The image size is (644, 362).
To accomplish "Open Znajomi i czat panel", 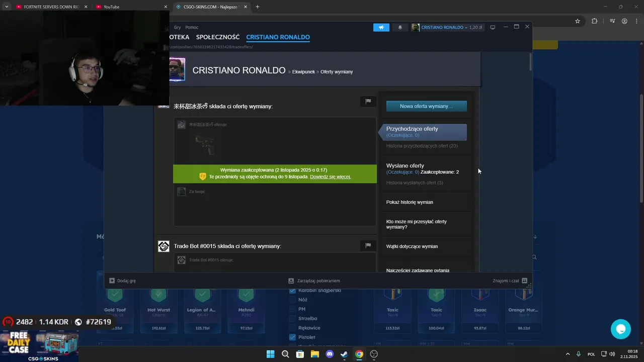I will 510,281.
